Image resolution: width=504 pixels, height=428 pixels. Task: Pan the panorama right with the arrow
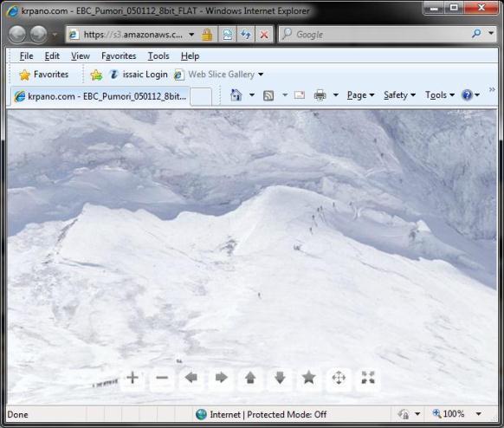221,378
